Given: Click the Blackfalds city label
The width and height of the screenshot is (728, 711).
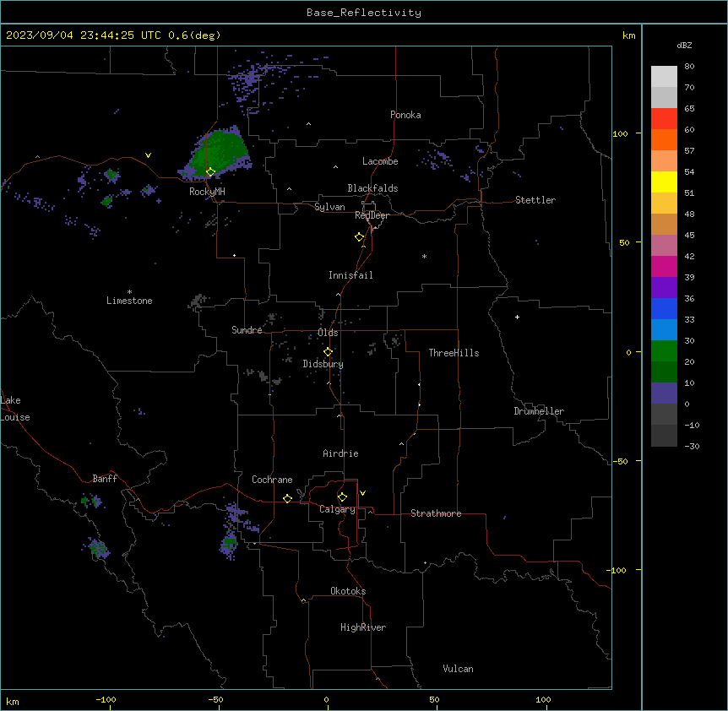Looking at the screenshot, I should 372,188.
